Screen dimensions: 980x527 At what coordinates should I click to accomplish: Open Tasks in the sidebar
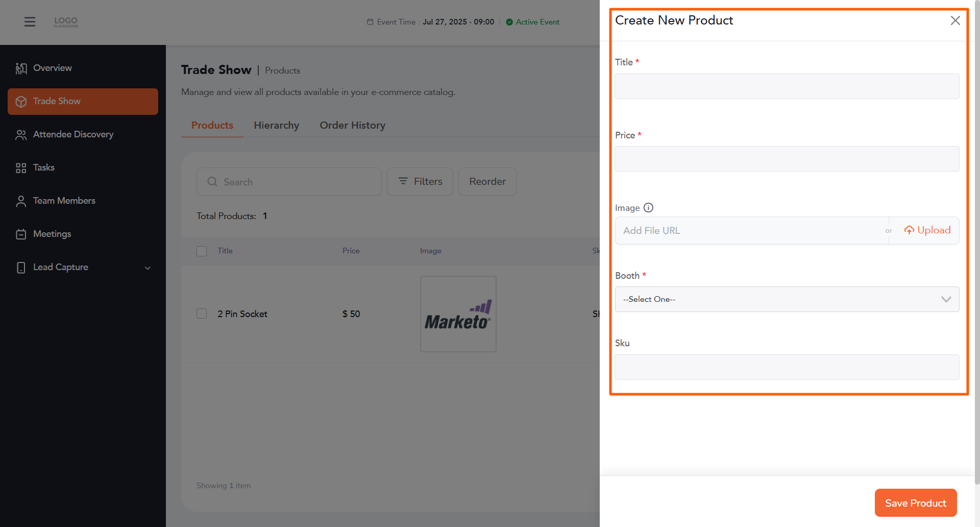pyautogui.click(x=83, y=168)
